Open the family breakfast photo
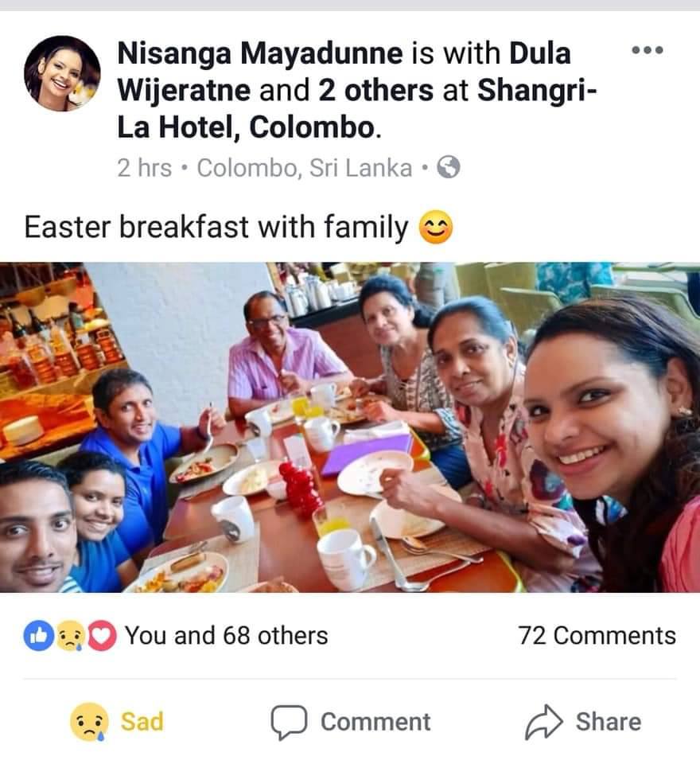The height and width of the screenshot is (764, 700). 350,427
